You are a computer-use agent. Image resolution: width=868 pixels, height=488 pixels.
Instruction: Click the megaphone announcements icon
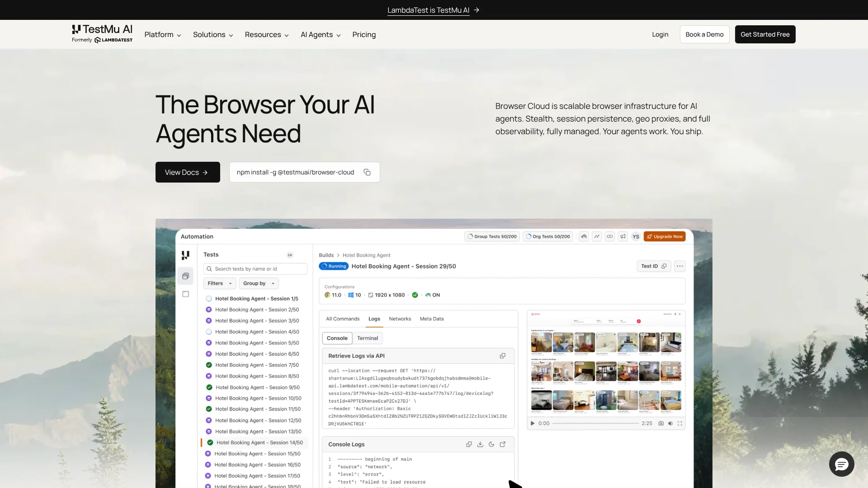[623, 236]
